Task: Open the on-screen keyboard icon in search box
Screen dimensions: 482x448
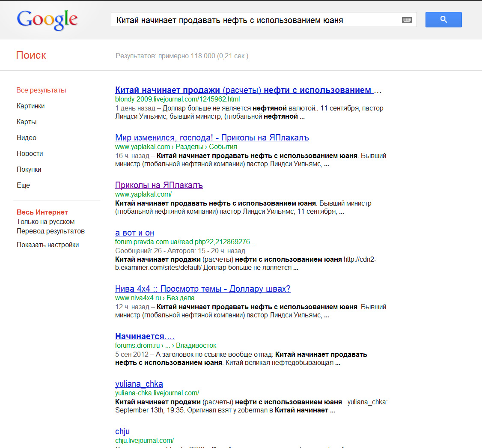Action: pos(407,20)
